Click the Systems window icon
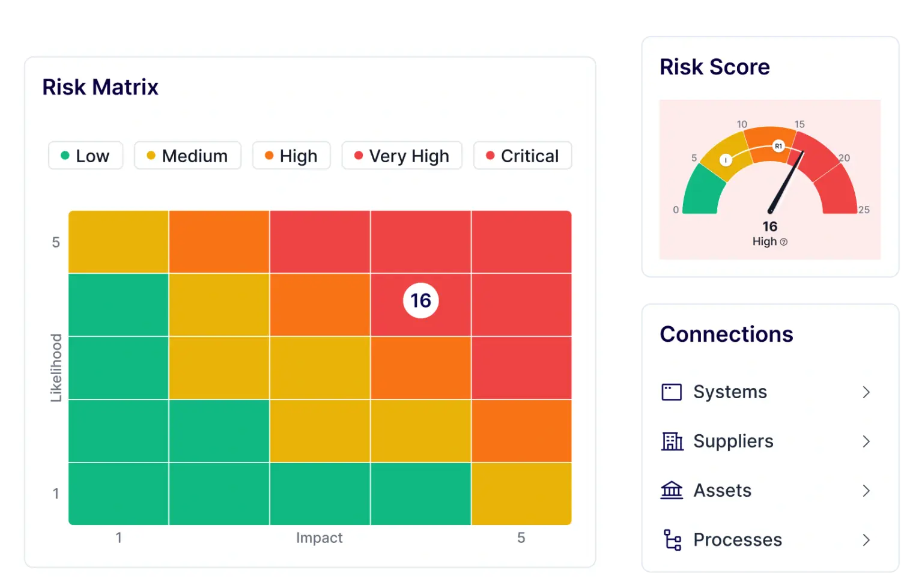 [672, 392]
